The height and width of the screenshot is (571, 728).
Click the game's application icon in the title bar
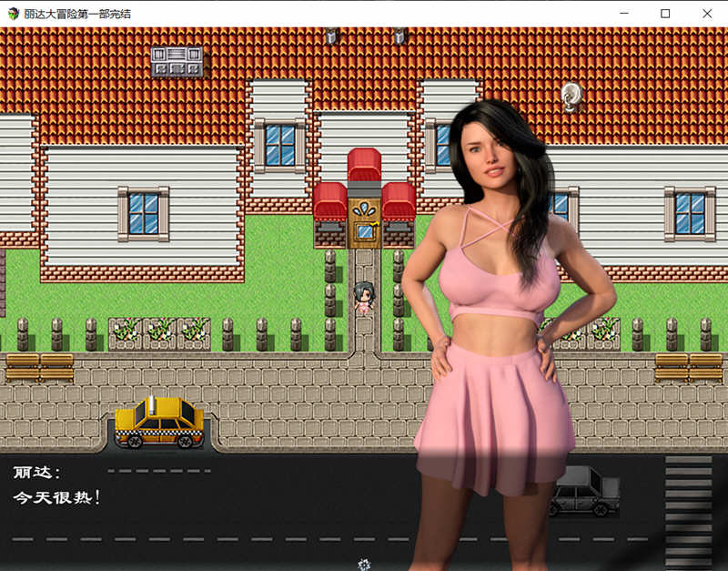pyautogui.click(x=13, y=14)
